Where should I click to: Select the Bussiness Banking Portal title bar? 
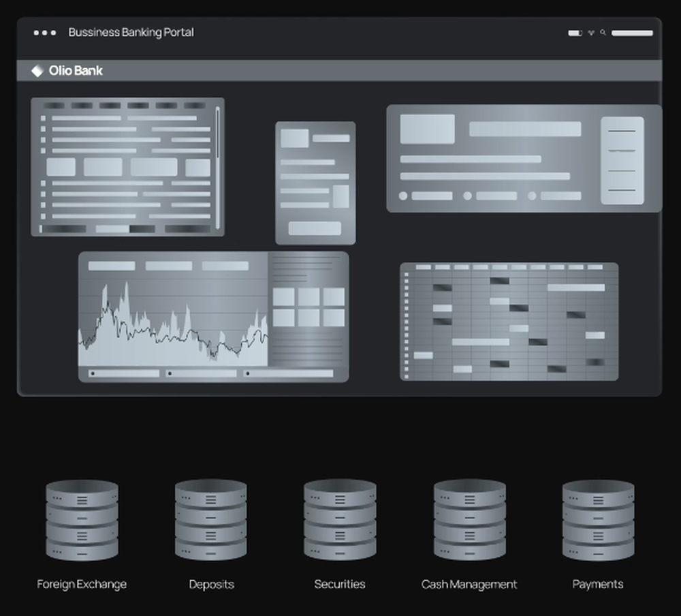131,32
